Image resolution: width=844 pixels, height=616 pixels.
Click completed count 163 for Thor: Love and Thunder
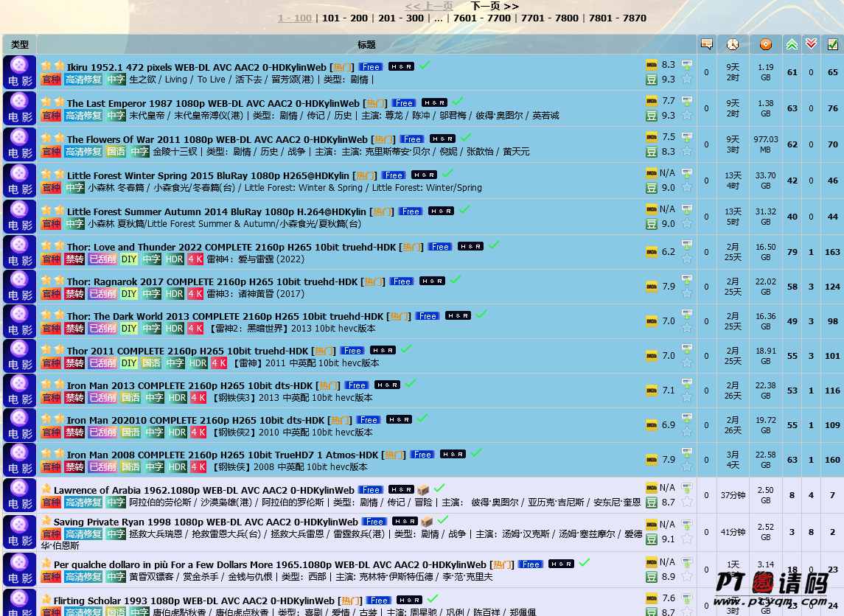coord(832,252)
